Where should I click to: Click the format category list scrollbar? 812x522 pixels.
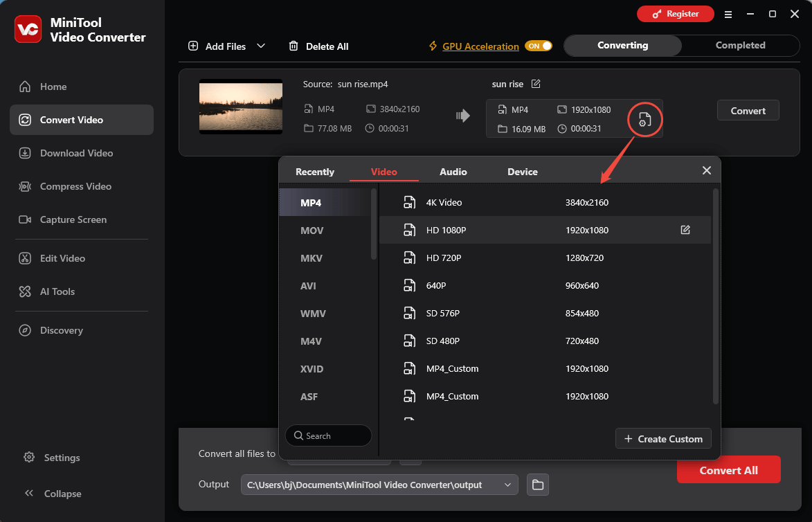(x=374, y=224)
